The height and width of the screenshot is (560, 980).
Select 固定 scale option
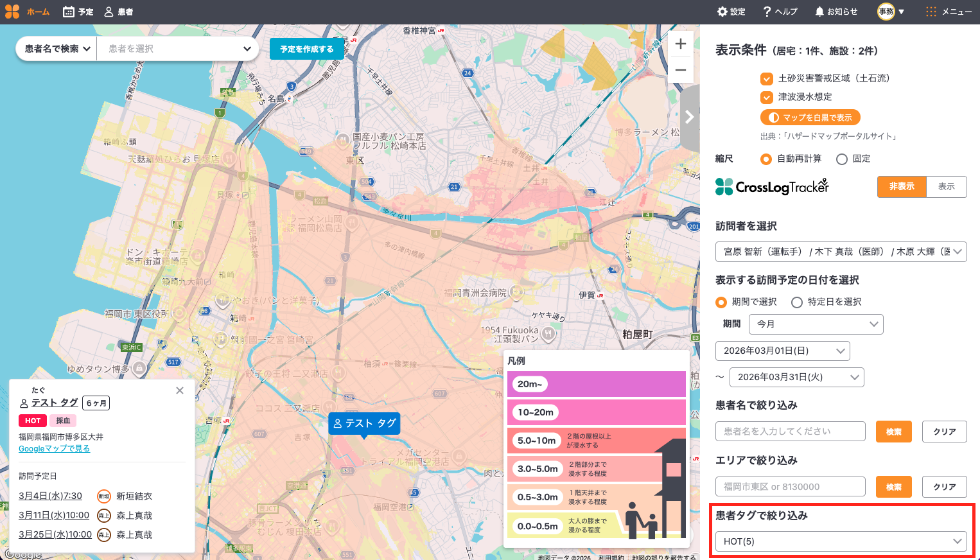pos(841,159)
